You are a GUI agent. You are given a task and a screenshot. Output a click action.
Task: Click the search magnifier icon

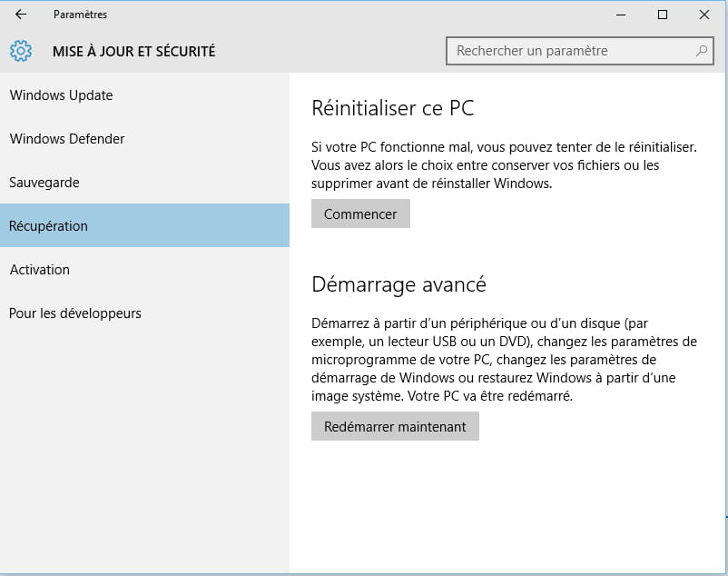(x=702, y=51)
